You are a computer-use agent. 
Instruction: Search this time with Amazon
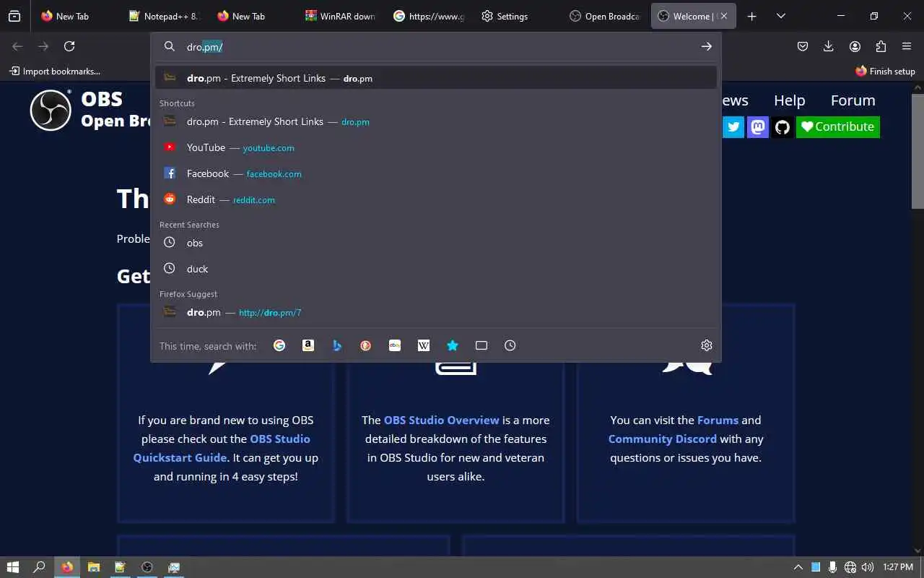pyautogui.click(x=308, y=345)
